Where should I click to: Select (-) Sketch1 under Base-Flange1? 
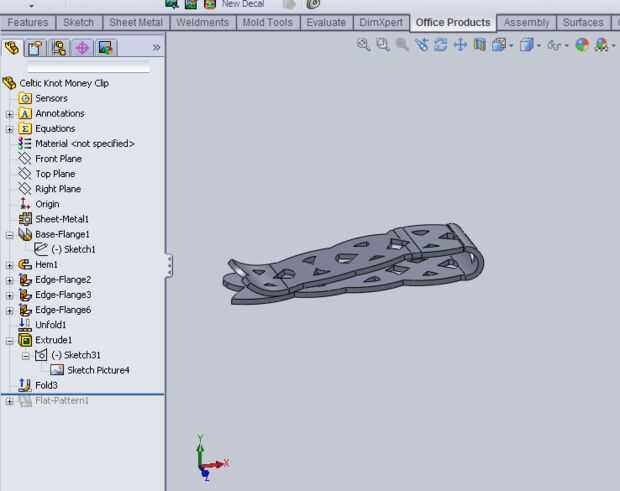click(74, 249)
